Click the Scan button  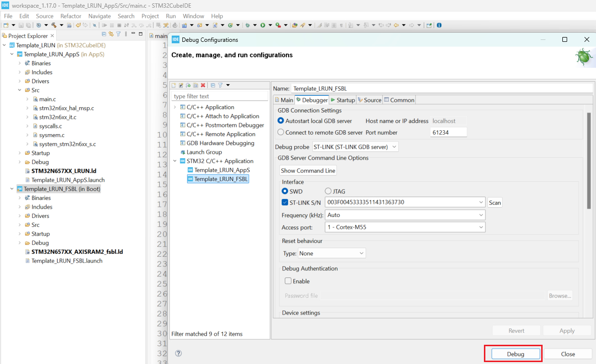pos(495,202)
